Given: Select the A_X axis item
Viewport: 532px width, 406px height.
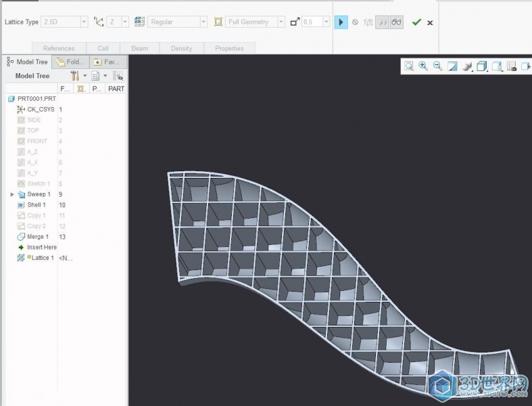Looking at the screenshot, I should pos(28,162).
